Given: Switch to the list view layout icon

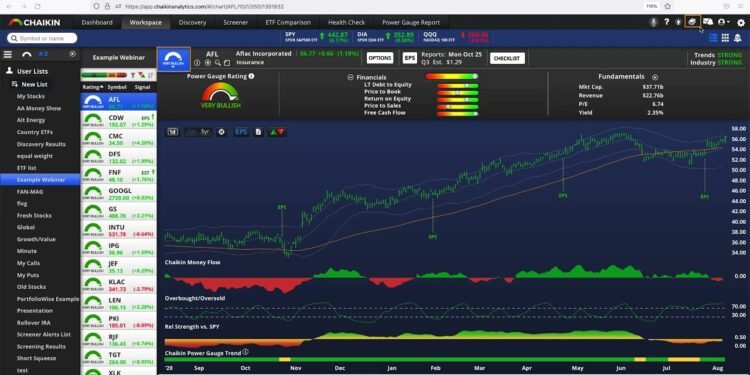Looking at the screenshot, I should pos(713,38).
